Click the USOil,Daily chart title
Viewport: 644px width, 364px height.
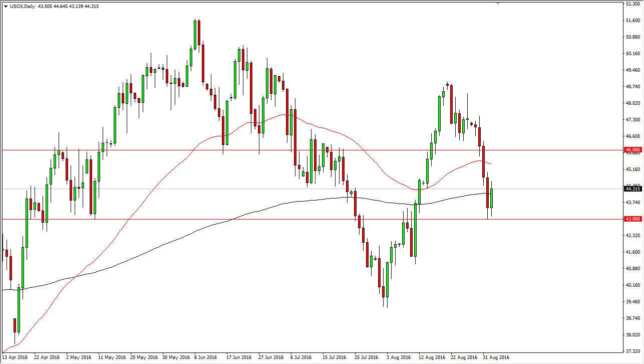(23, 7)
